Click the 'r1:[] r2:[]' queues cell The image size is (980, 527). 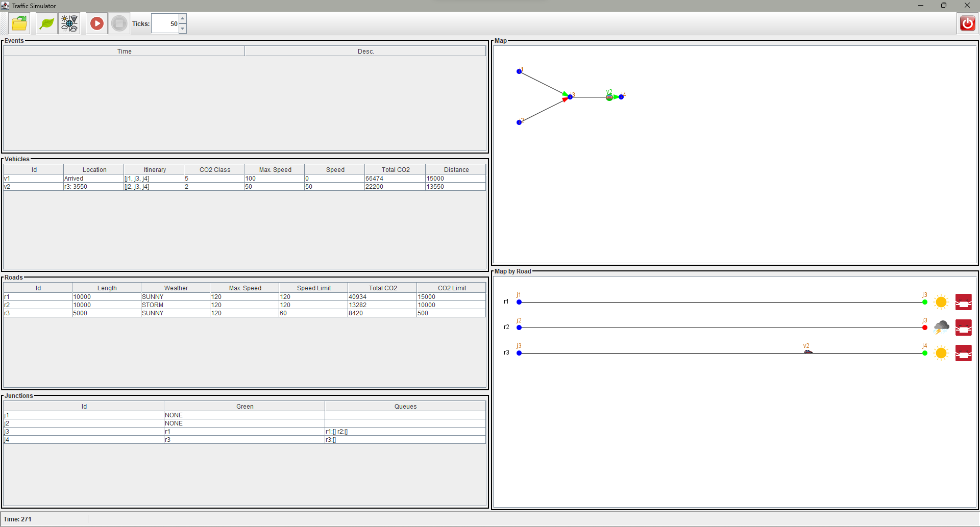tap(405, 432)
